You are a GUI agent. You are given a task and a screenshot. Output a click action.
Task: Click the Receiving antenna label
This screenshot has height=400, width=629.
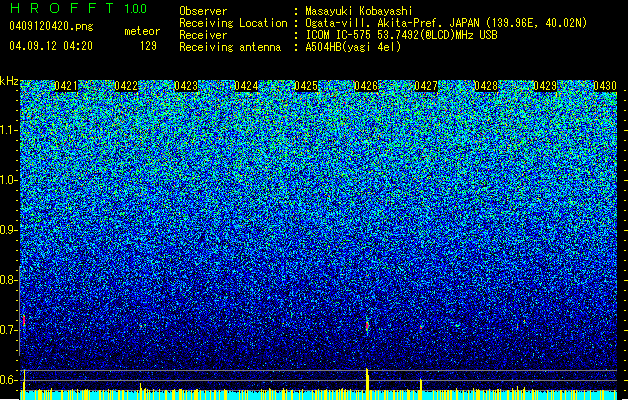coord(230,47)
